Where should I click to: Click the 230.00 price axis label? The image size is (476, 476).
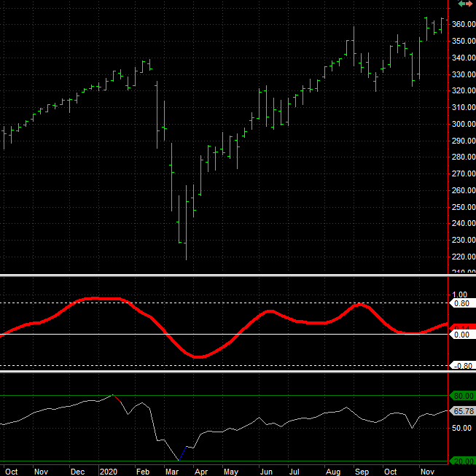pos(464,240)
